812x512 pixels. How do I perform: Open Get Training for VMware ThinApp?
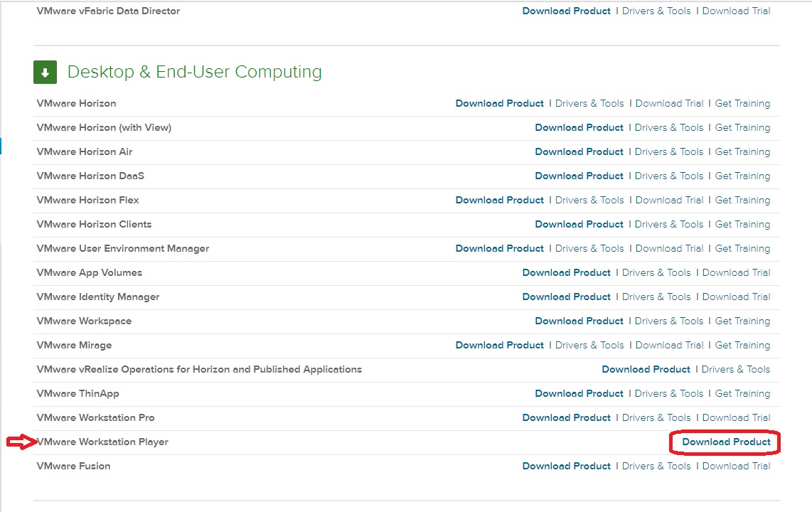(x=742, y=393)
